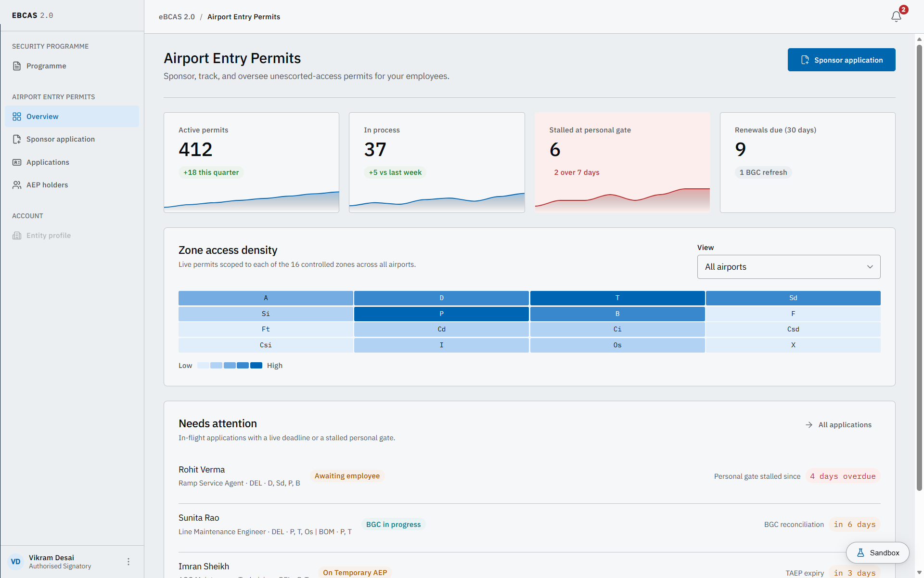This screenshot has width=924, height=578.
Task: Click the eBCAS 2.0 breadcrumb link
Action: pyautogui.click(x=177, y=17)
